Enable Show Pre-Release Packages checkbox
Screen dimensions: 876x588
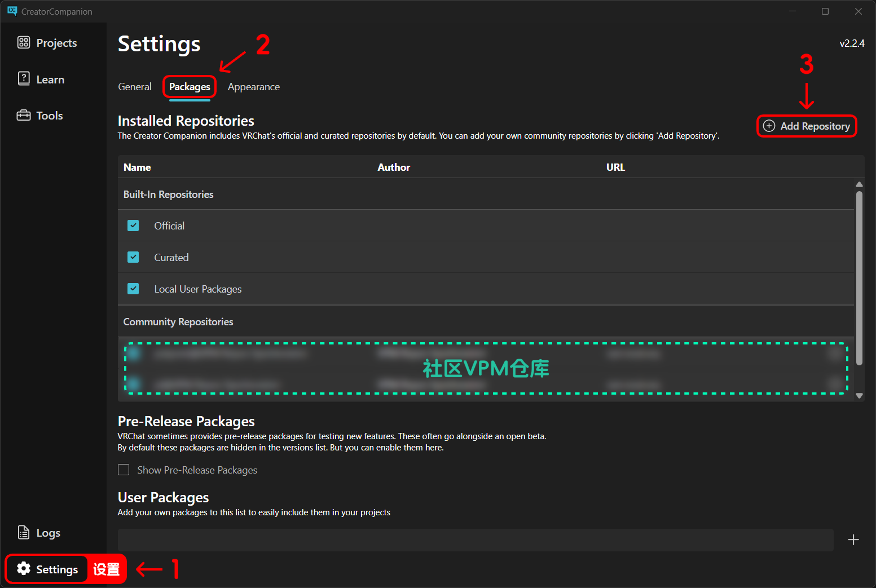click(x=124, y=470)
